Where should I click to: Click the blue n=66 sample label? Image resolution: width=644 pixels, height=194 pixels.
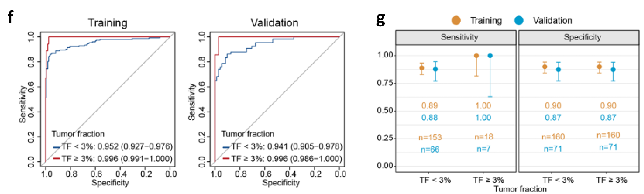click(430, 149)
